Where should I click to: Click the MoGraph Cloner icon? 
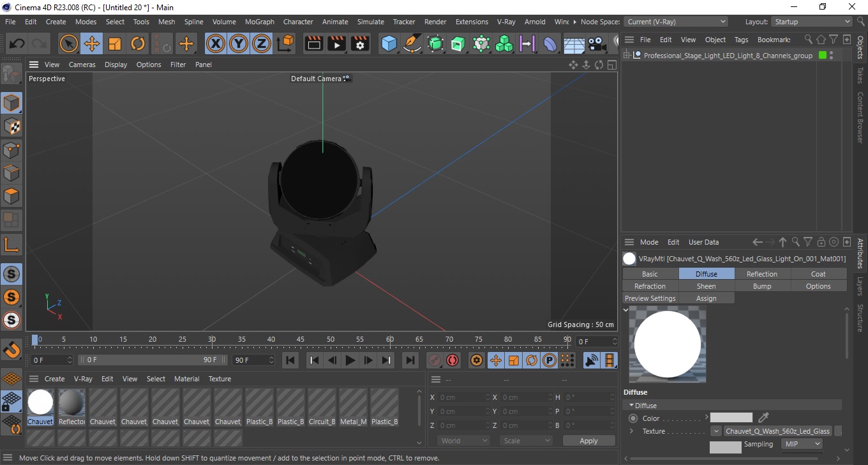[x=504, y=43]
